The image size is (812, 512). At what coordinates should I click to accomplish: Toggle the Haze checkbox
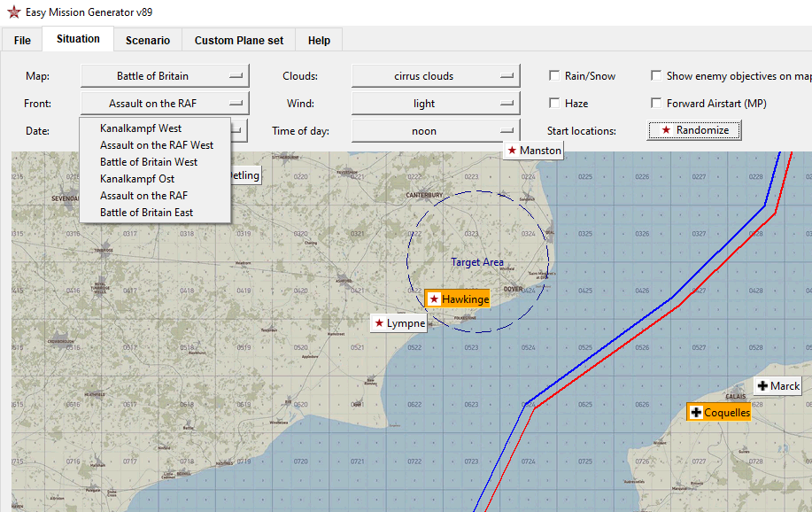tap(554, 104)
